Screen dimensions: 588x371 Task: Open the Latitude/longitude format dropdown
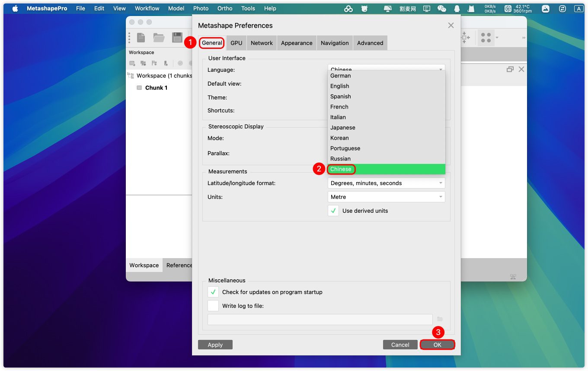point(386,183)
